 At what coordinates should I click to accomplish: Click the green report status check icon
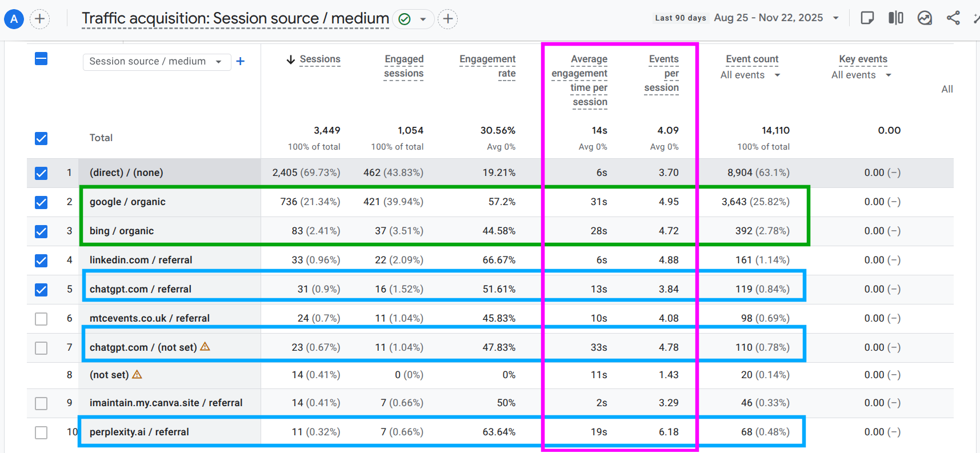point(405,19)
